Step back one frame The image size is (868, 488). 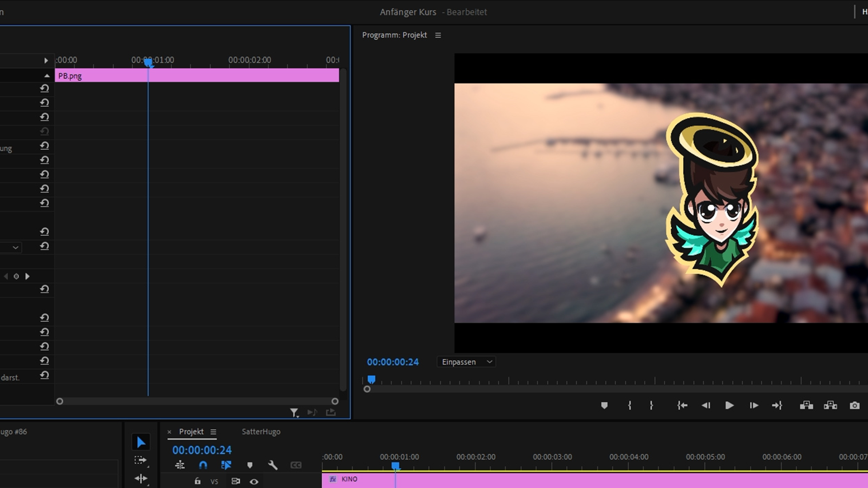(x=706, y=405)
